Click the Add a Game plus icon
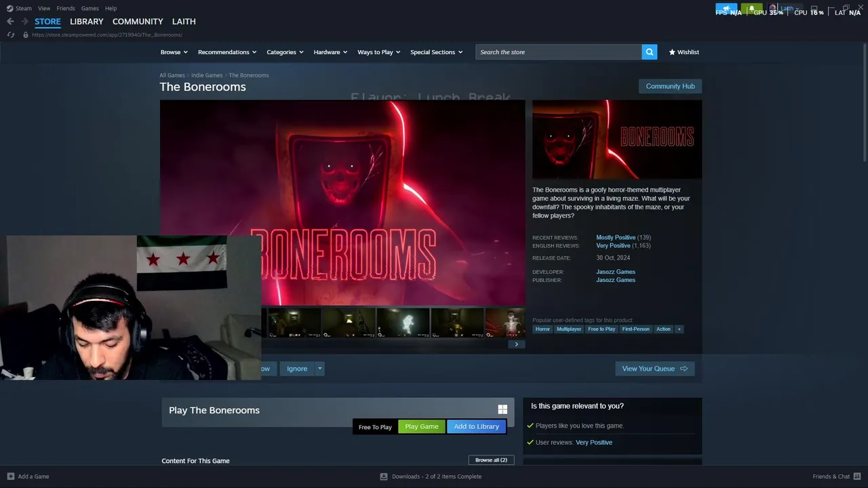 point(10,476)
